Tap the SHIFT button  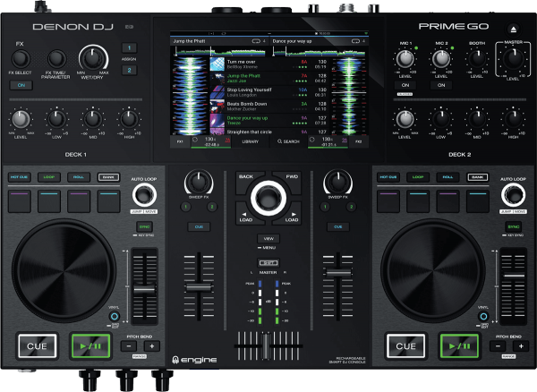[268, 262]
